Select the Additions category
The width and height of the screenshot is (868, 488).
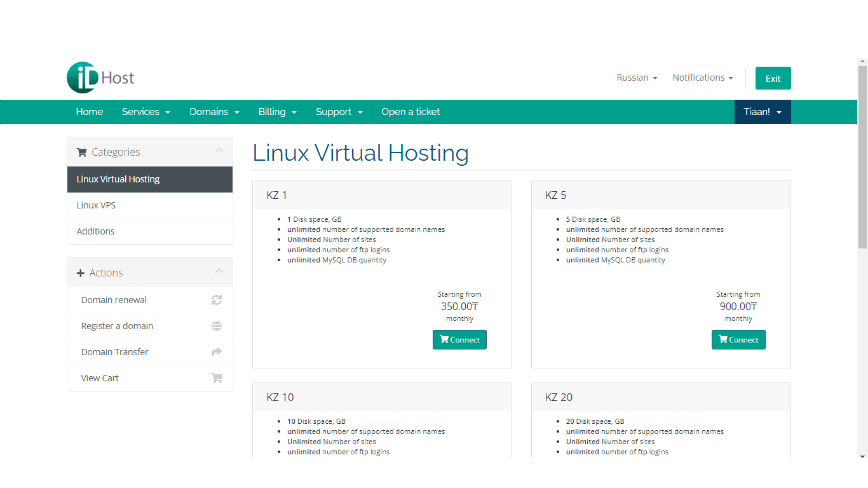(150, 231)
